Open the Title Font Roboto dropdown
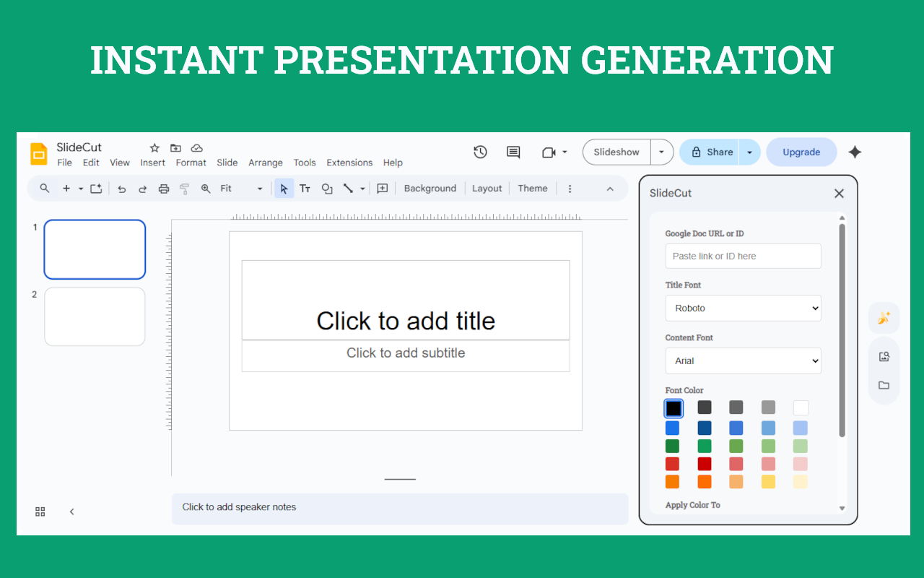 click(744, 308)
